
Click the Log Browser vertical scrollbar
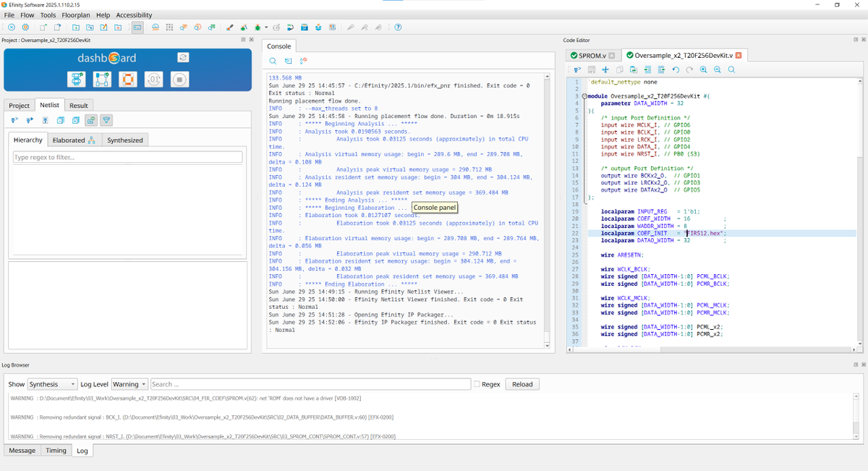point(856,417)
